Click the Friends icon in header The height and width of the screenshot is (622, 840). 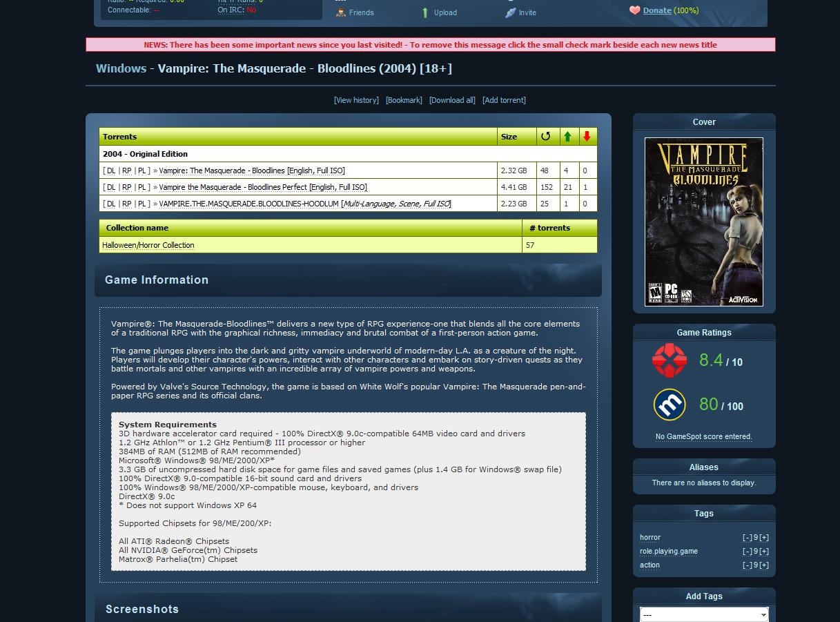(340, 12)
